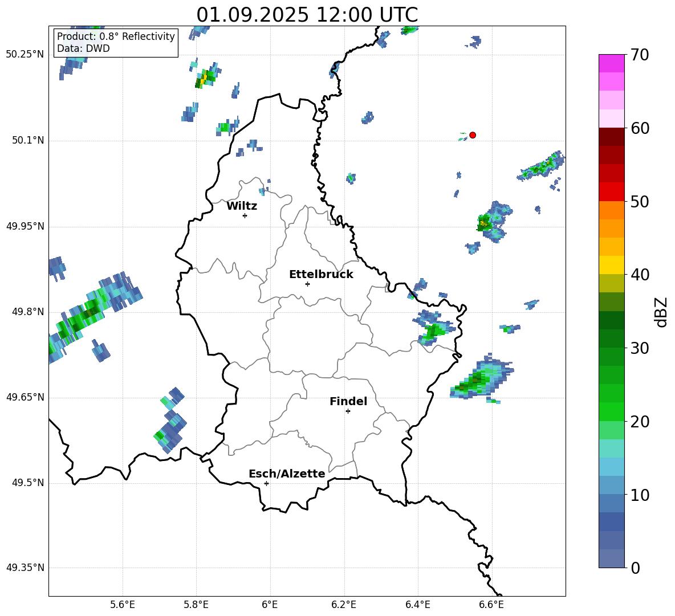Click the 50.25°N latitude label
This screenshot has width=675, height=616.
(x=25, y=55)
